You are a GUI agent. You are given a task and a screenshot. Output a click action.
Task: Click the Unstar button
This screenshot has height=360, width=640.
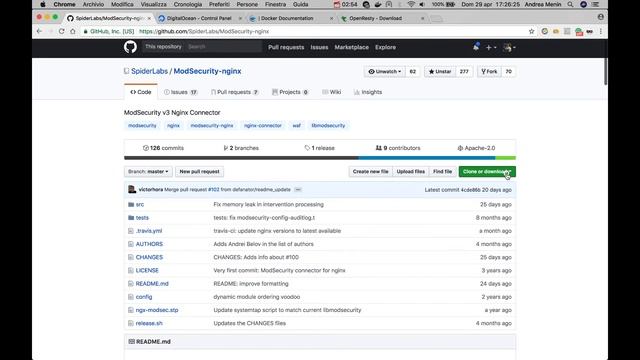pos(440,71)
